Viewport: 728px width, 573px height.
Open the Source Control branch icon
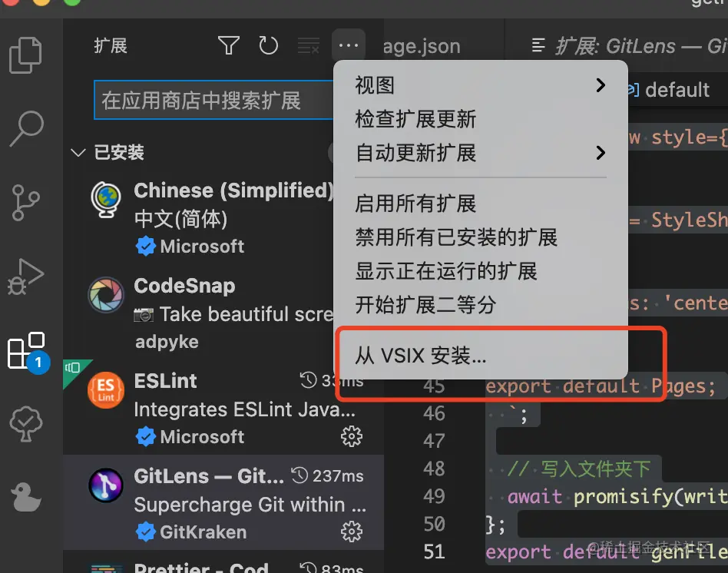[25, 203]
